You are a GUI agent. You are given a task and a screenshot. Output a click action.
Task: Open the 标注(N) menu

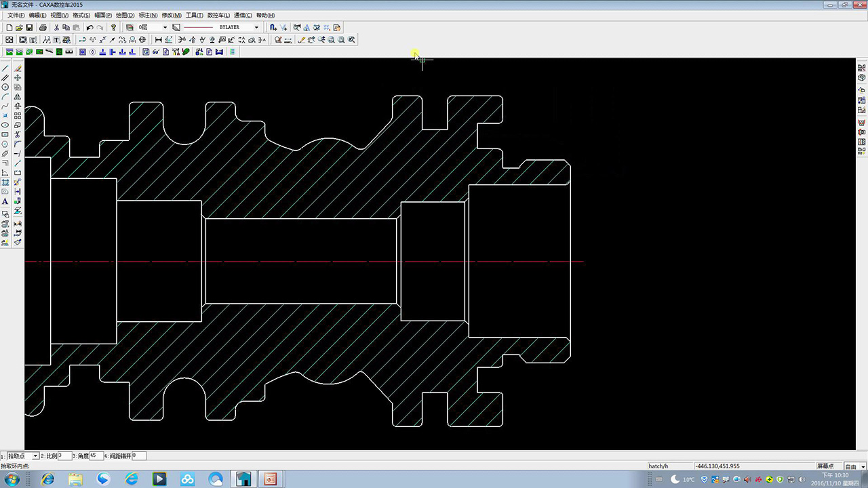(x=148, y=15)
